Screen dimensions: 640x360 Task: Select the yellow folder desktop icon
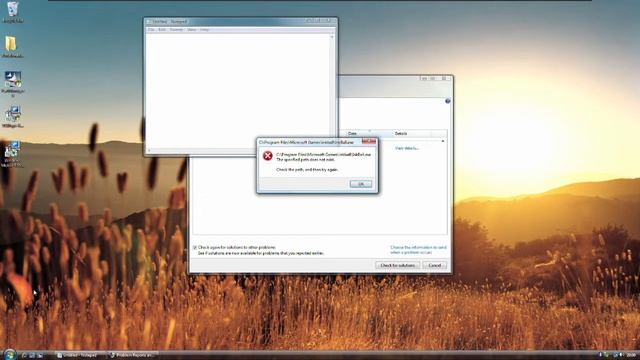point(12,47)
